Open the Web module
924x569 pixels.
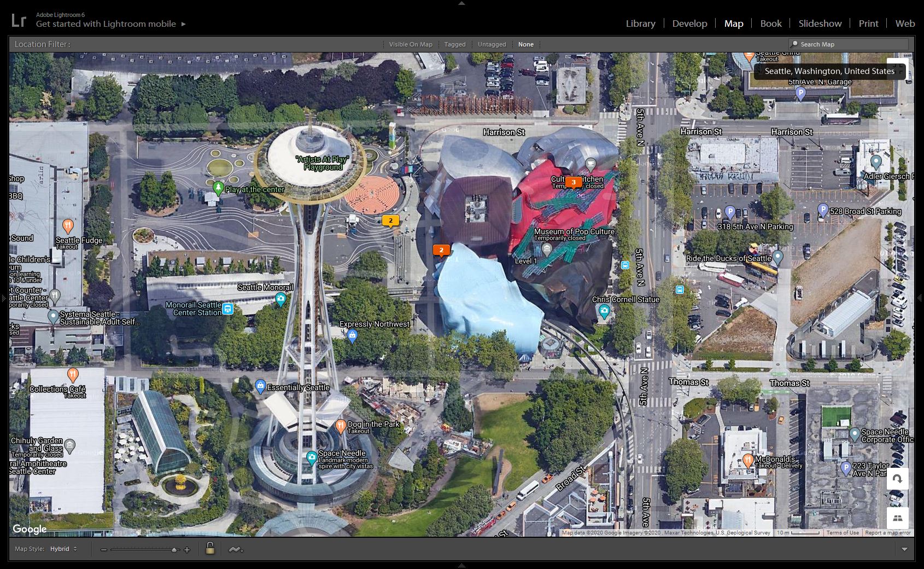(905, 24)
